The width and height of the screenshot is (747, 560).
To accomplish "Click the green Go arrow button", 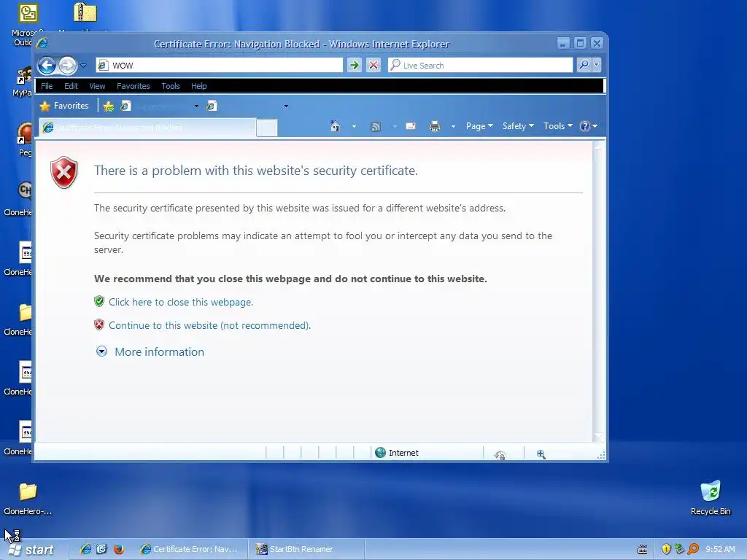I will [354, 65].
